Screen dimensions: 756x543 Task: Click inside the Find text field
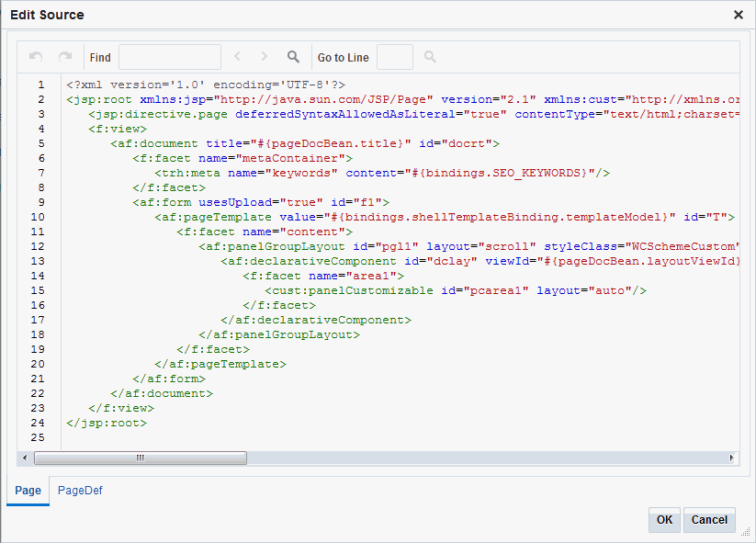point(170,57)
